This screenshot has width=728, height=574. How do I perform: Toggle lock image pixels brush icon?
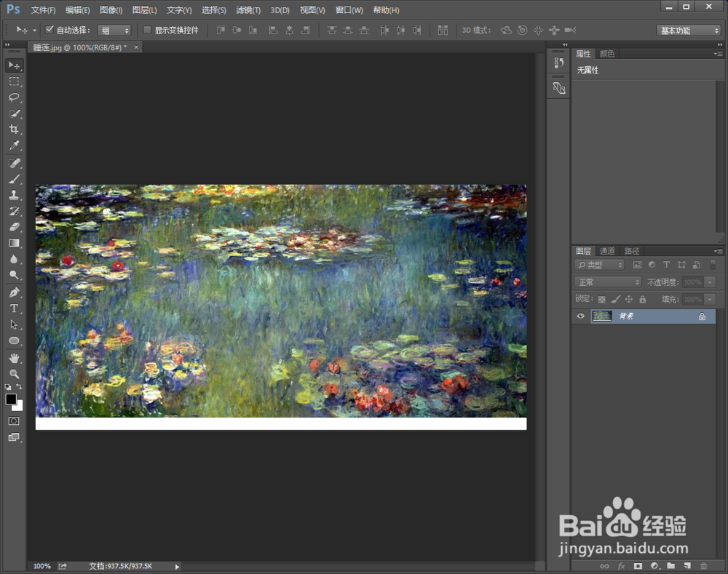(x=615, y=299)
